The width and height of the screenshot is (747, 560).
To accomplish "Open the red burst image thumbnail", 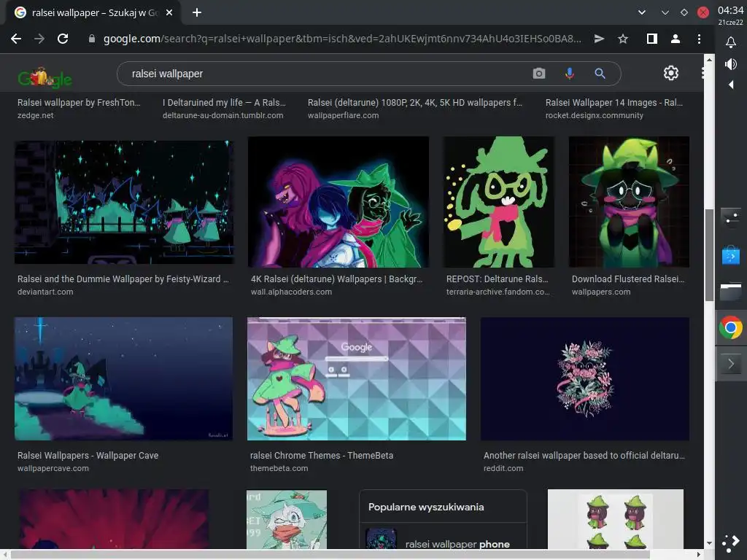I will coord(113,519).
